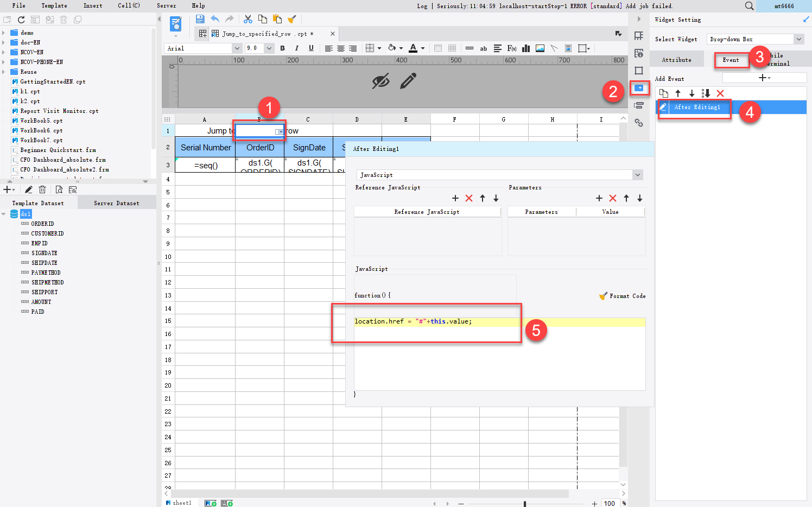This screenshot has width=812, height=507.
Task: Select the After Editing1 event entry
Action: click(x=731, y=107)
